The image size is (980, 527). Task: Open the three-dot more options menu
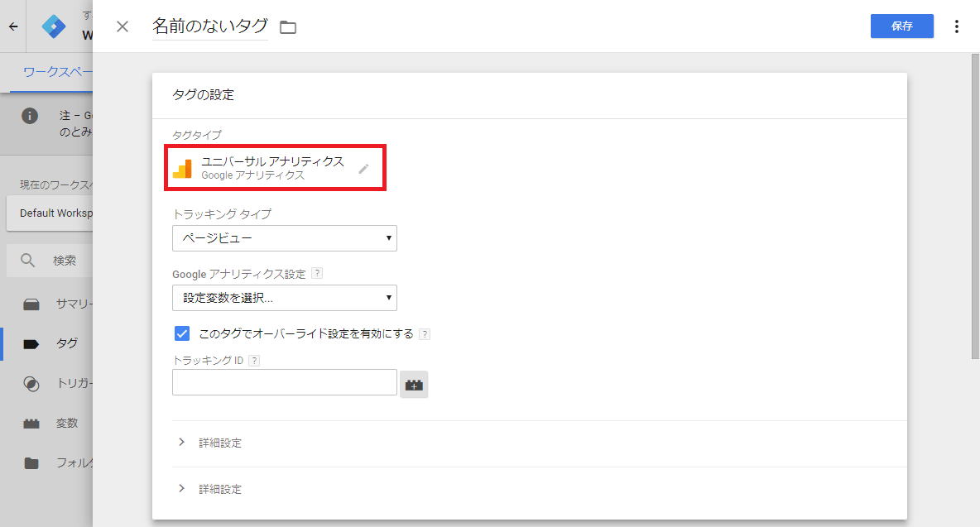pos(956,26)
